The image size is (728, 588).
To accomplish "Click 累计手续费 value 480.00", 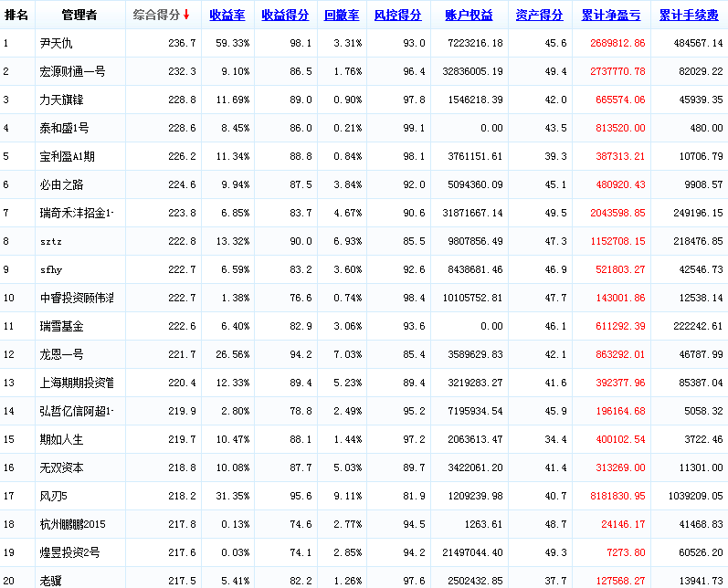I will 707,128.
